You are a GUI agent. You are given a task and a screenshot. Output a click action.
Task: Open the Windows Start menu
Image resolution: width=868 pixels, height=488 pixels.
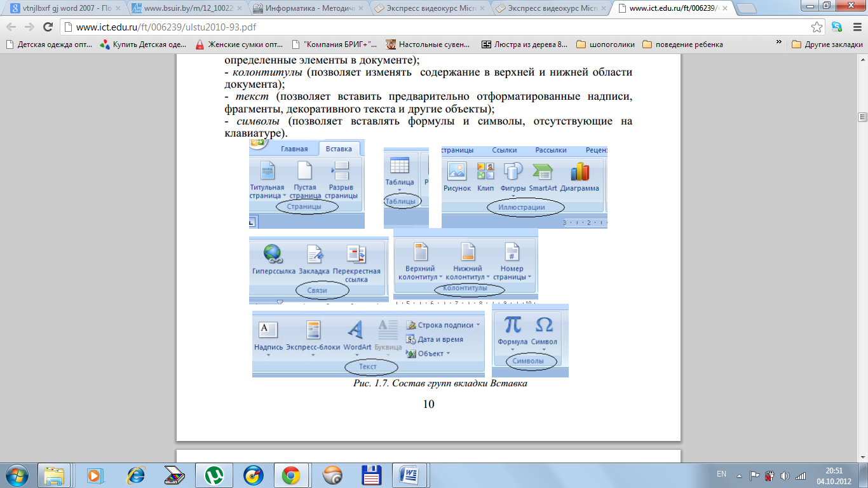pyautogui.click(x=17, y=475)
